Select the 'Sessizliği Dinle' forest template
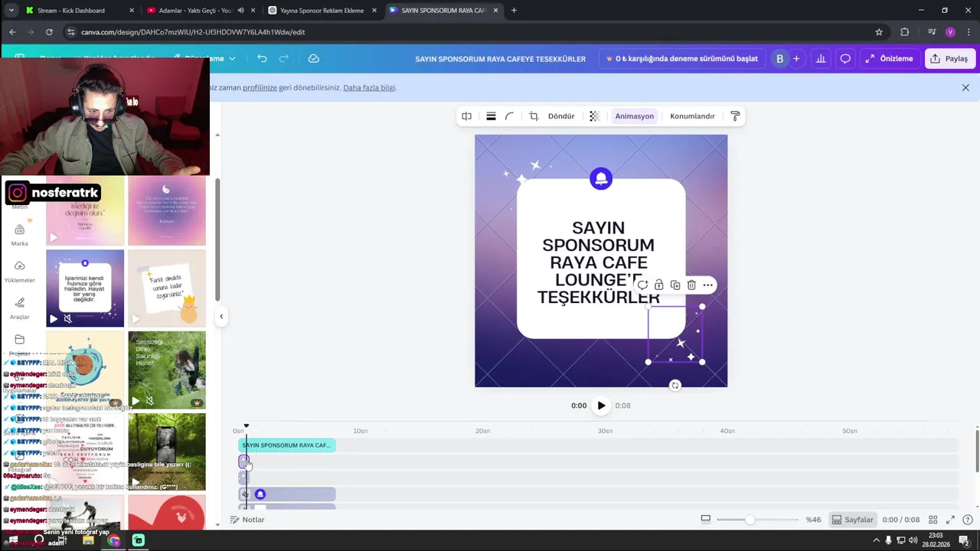980x551 pixels. click(x=167, y=370)
